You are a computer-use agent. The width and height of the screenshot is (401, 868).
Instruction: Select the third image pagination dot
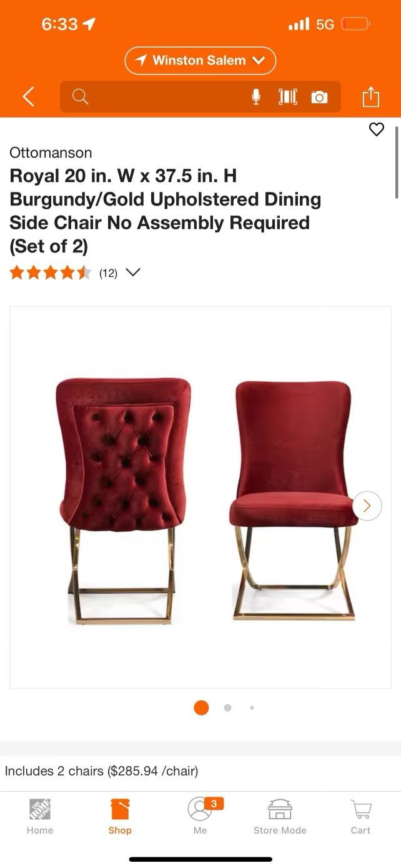252,708
